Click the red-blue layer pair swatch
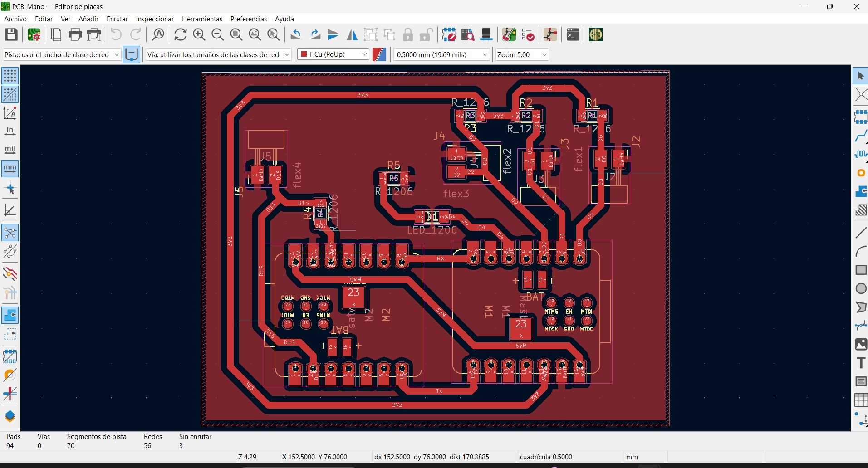Screen dimensions: 868x468 pyautogui.click(x=379, y=54)
